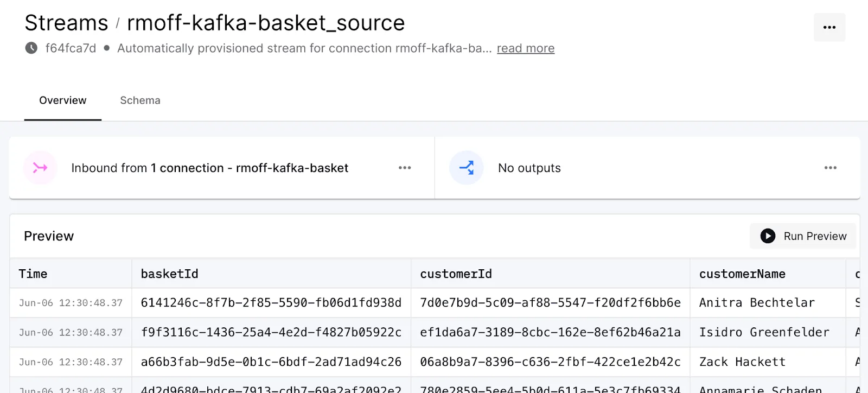Click the basketId column header

click(x=169, y=274)
